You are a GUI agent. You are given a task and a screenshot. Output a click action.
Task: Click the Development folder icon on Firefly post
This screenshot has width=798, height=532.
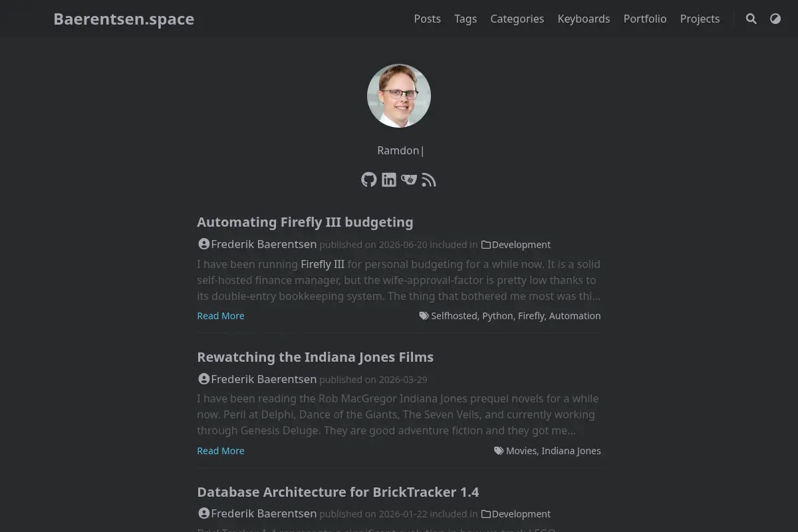[x=486, y=245]
